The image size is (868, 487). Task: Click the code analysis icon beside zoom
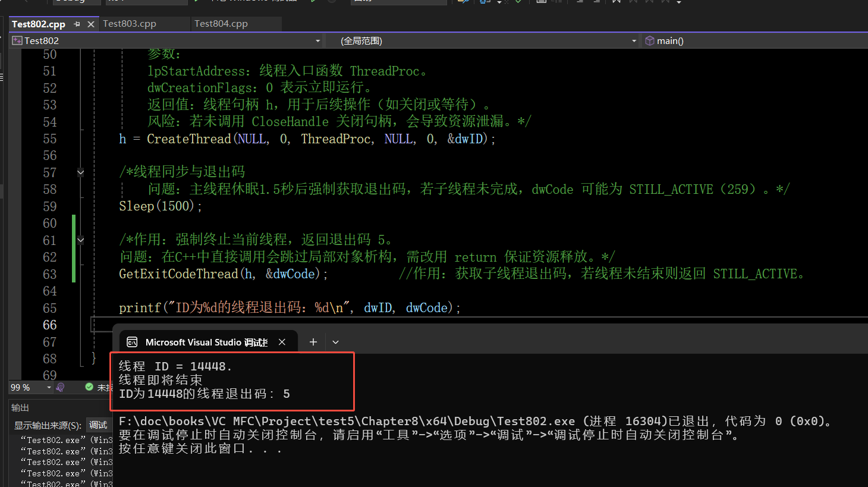pos(60,388)
